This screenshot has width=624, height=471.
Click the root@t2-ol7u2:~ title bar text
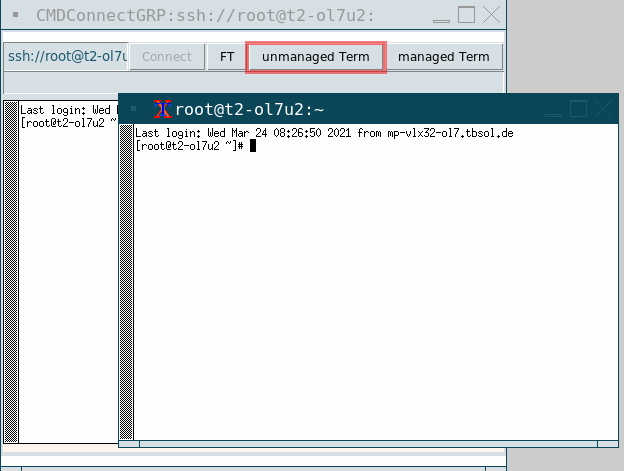(x=250, y=109)
